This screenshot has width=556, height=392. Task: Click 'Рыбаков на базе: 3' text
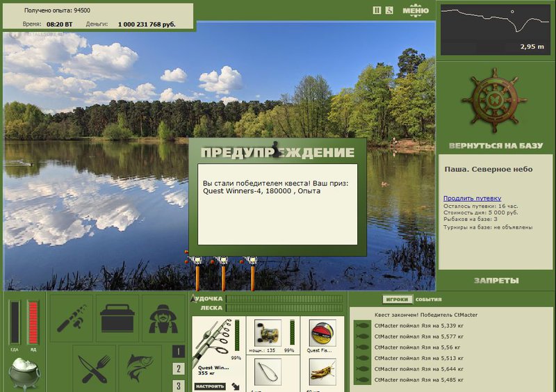click(x=471, y=219)
